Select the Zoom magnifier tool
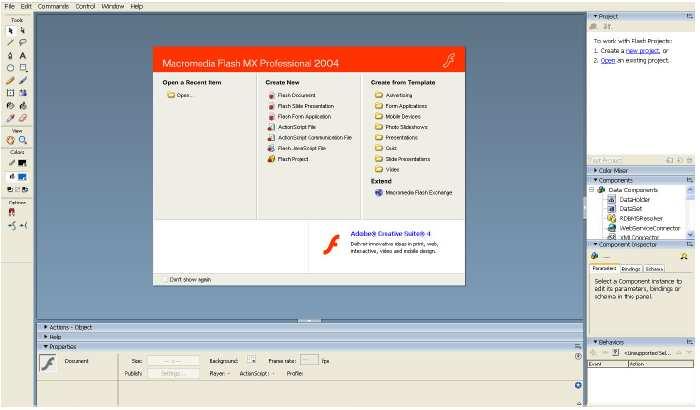This screenshot has height=410, width=700. click(23, 140)
